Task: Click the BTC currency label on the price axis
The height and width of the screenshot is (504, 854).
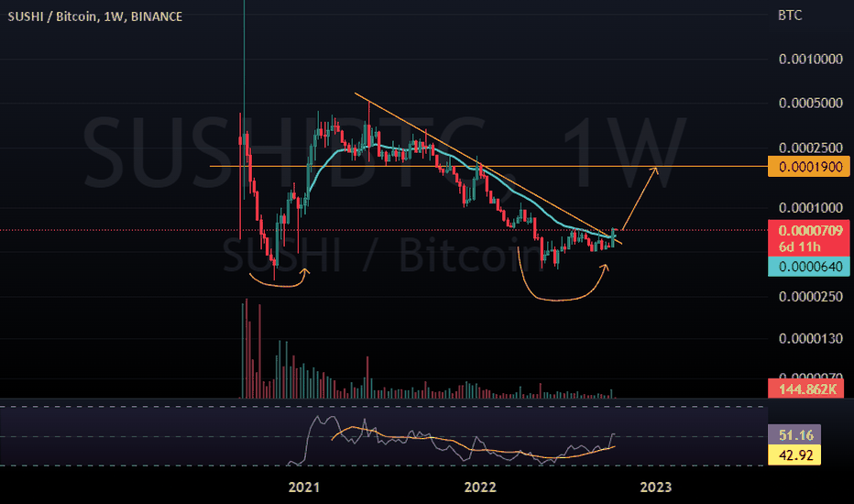Action: pyautogui.click(x=790, y=16)
